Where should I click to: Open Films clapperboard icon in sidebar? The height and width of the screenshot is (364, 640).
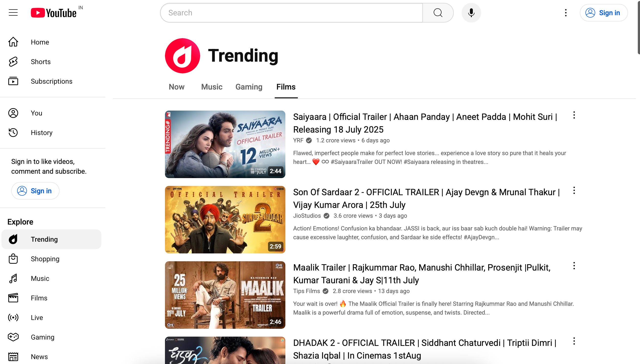(x=13, y=298)
